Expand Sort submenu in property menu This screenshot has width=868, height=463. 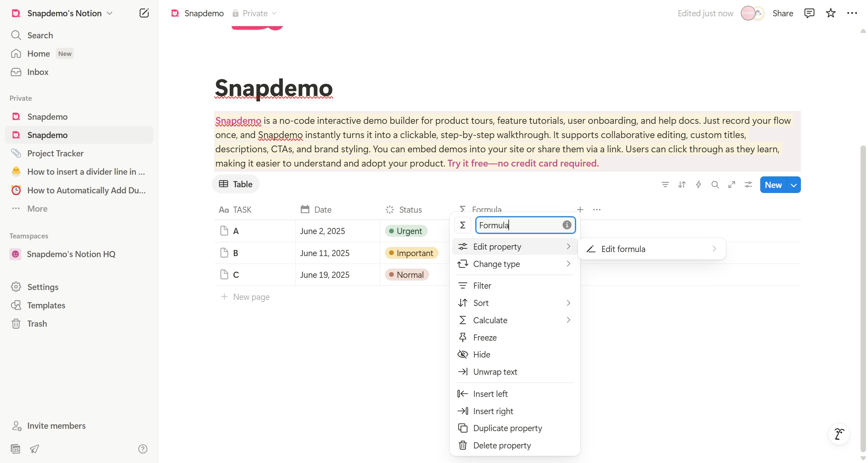click(515, 303)
